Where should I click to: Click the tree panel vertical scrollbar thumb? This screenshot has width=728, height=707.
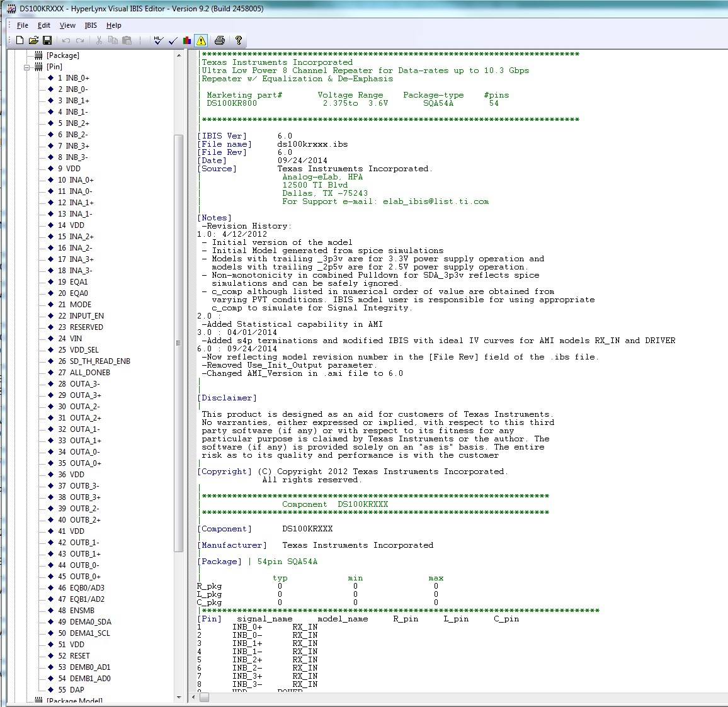(x=179, y=343)
